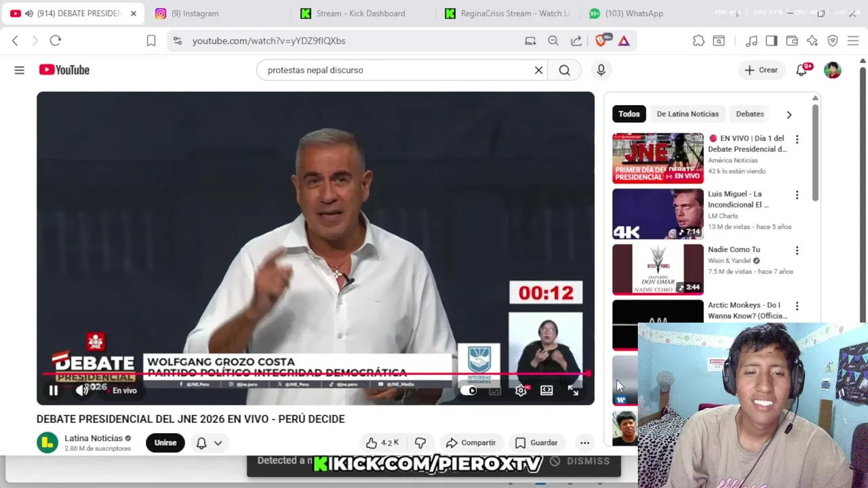Start voice search with microphone icon
868x488 pixels.
click(601, 70)
